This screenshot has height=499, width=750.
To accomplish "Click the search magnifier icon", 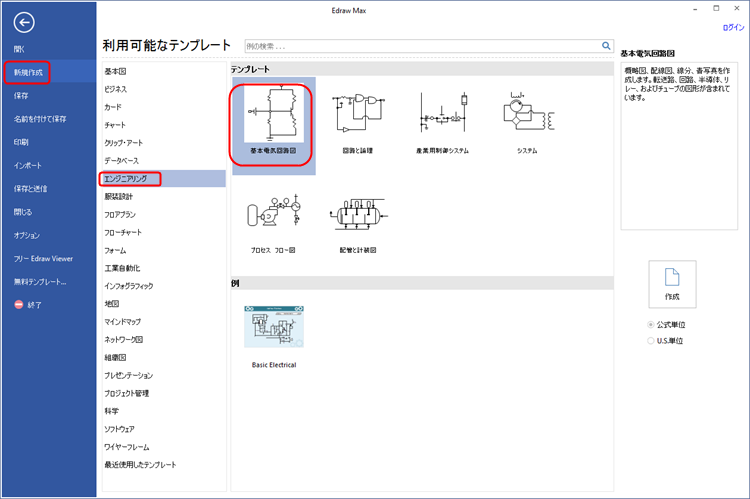I will [x=606, y=46].
